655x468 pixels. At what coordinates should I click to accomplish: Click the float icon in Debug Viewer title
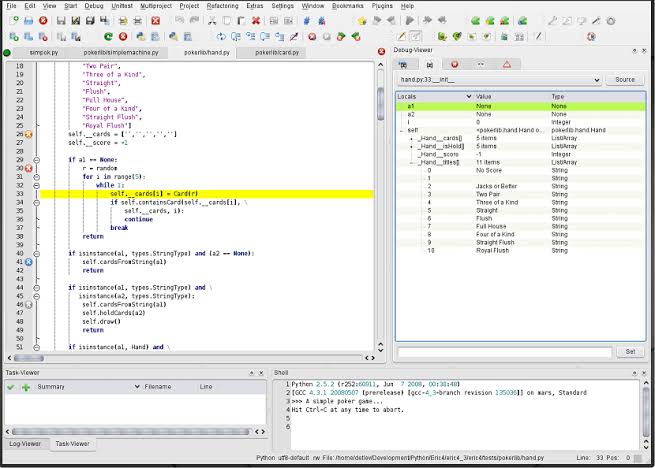636,52
